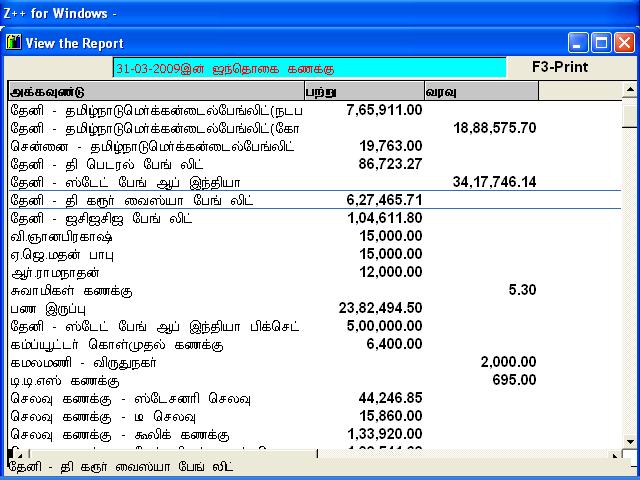Select the amount 1,33,920.00
Screen dimensions: 640x480
click(x=385, y=433)
